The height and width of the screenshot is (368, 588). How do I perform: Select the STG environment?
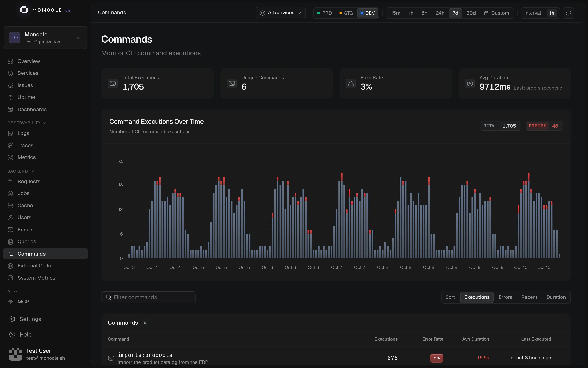click(x=346, y=13)
